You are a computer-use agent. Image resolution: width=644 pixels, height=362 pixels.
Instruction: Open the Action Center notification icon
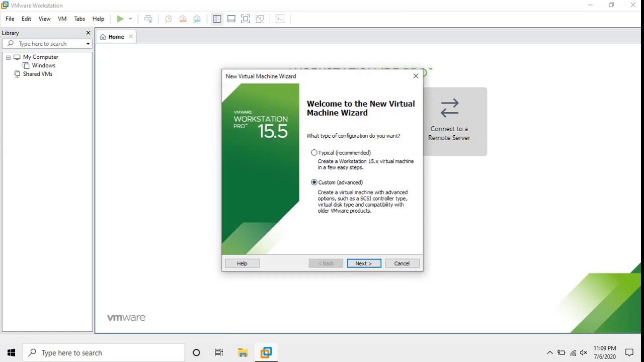(x=629, y=352)
